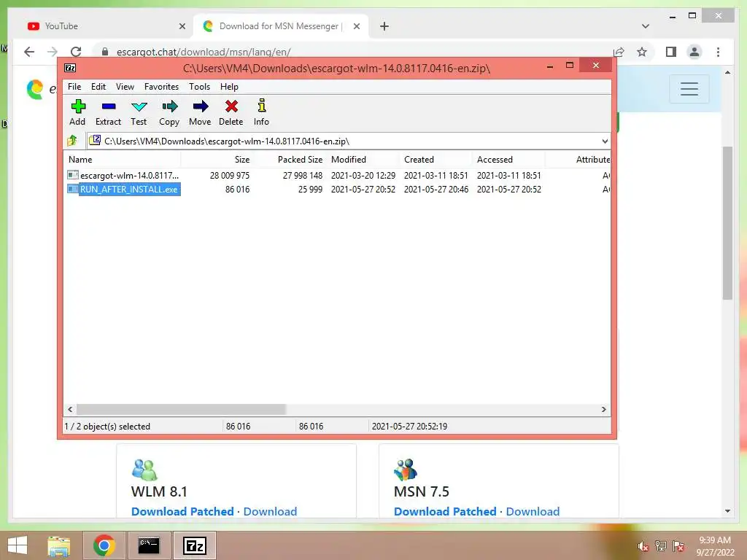Close the Download for MSN Messenger tab
Viewport: 747px width, 560px height.
pos(356,26)
